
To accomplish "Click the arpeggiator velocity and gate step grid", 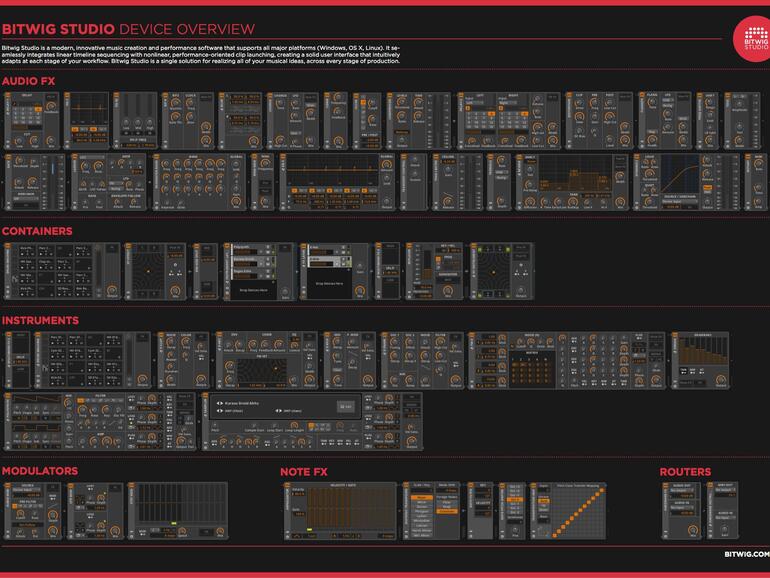I will [x=351, y=508].
